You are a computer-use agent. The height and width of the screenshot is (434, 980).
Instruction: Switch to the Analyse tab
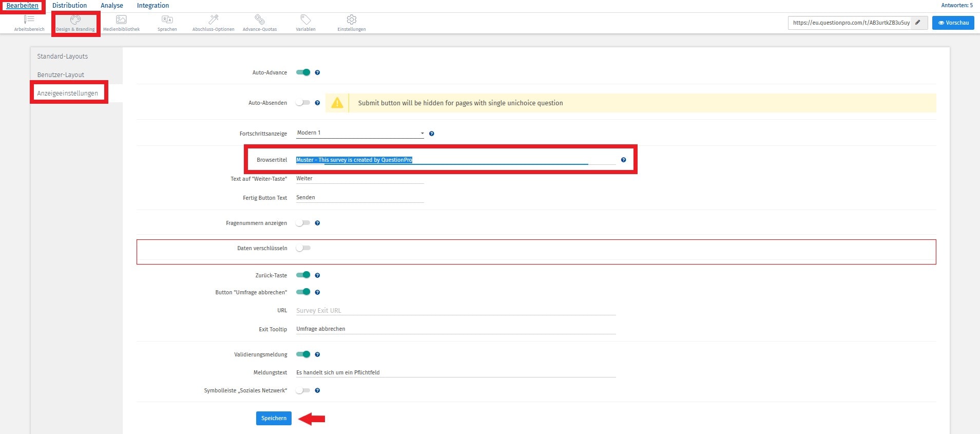(112, 6)
